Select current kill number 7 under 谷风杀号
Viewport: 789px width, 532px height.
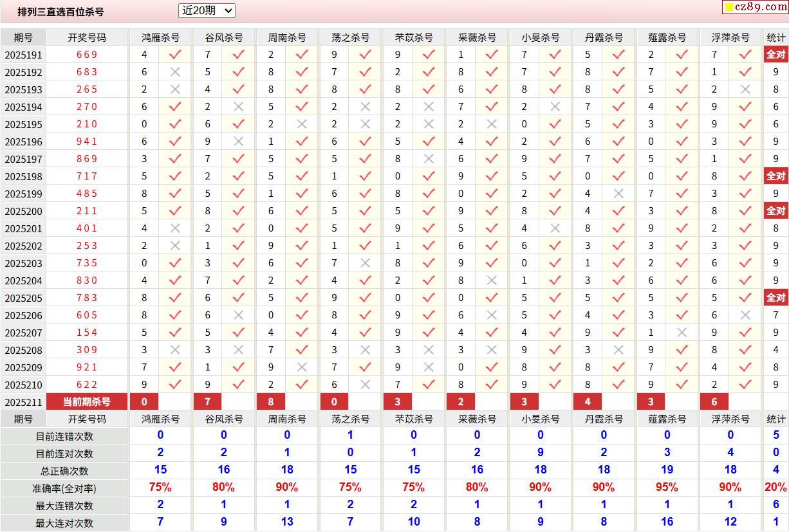(208, 401)
